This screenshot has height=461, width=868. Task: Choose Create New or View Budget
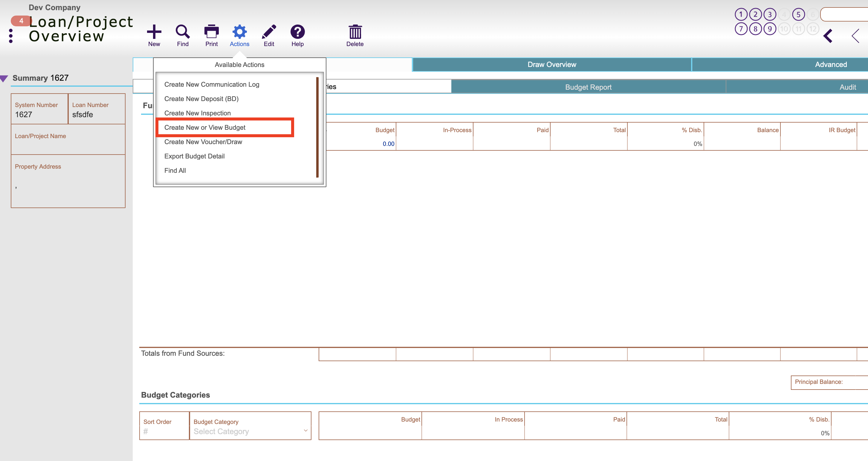[x=205, y=127]
